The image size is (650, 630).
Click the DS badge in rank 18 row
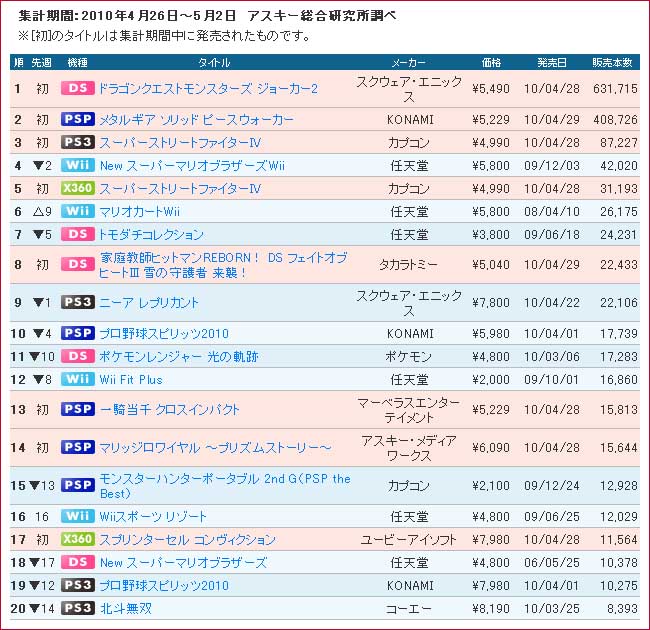click(x=78, y=562)
